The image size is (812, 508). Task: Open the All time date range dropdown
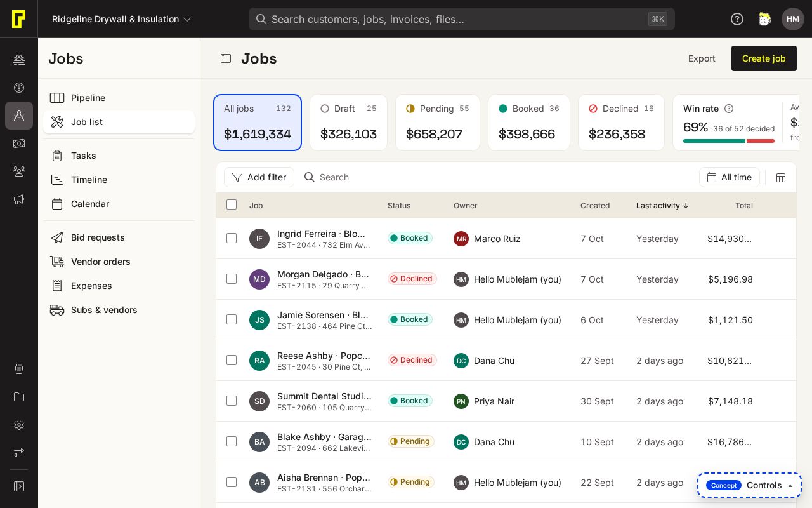pyautogui.click(x=730, y=177)
